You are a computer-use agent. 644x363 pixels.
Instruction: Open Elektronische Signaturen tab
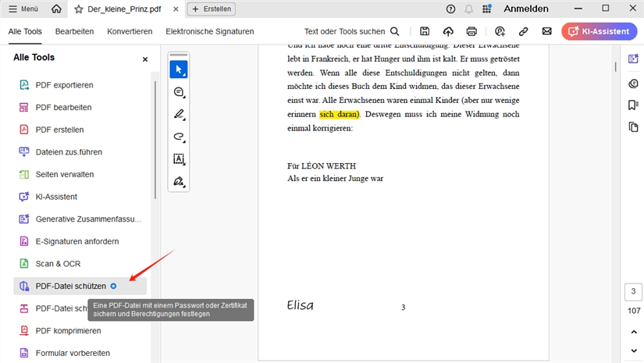[x=209, y=32]
